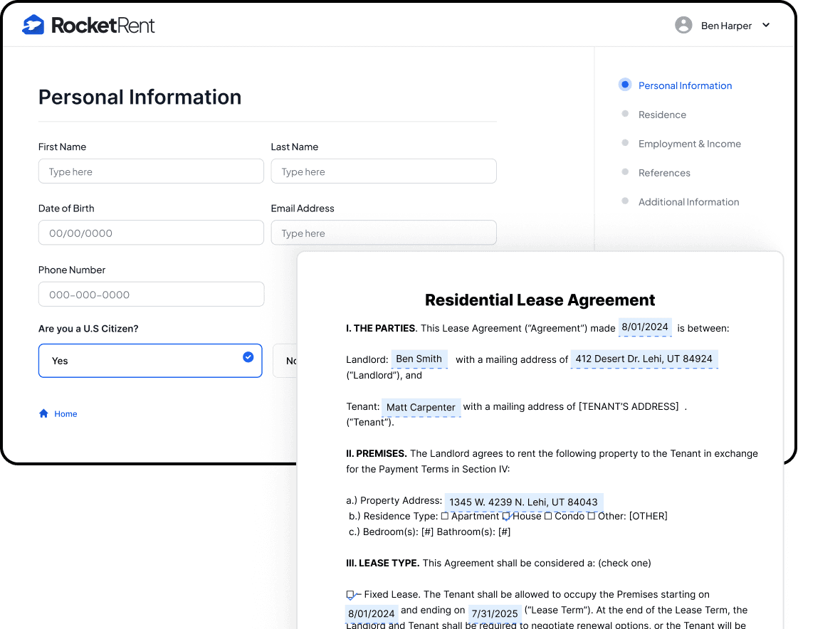The height and width of the screenshot is (629, 840).
Task: Select the highlighted 8/01/2024 lease date
Action: coord(644,327)
